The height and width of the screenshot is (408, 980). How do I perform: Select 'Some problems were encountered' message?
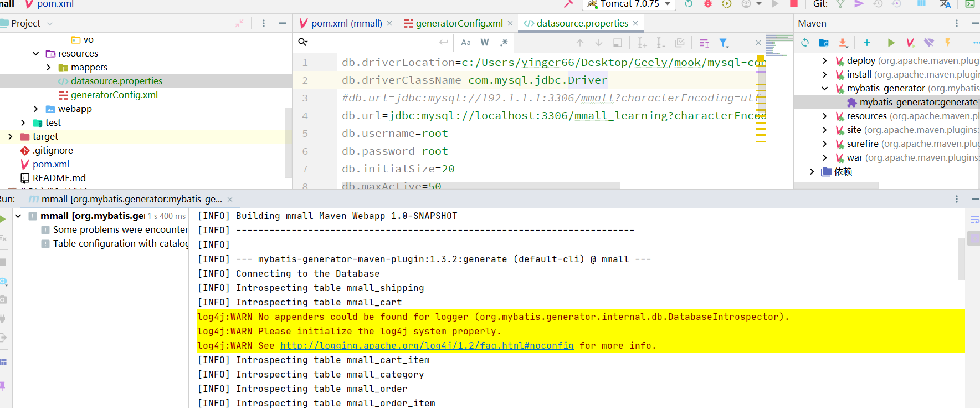coord(115,229)
